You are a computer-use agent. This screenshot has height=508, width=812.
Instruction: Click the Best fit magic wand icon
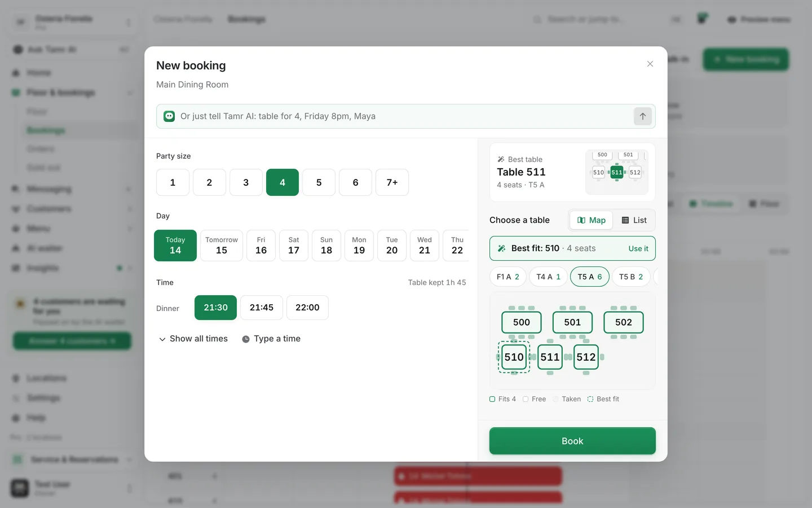click(x=501, y=248)
